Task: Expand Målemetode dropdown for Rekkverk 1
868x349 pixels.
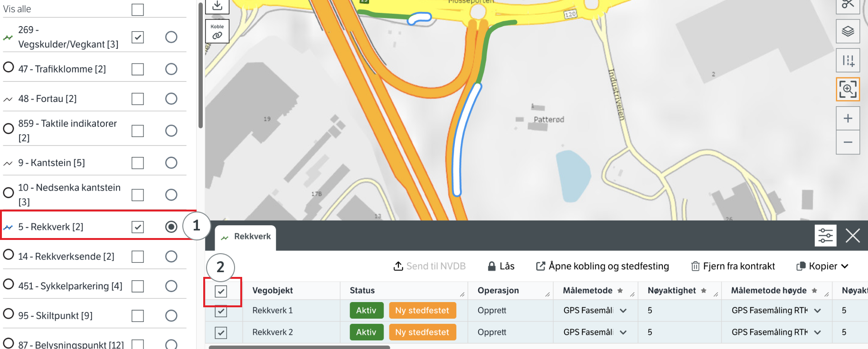Action: coord(623,311)
